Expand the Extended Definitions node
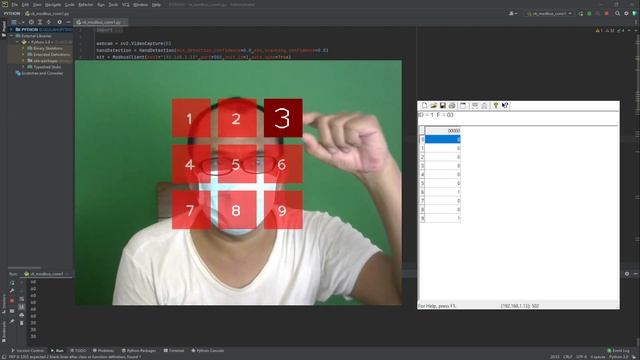 pyautogui.click(x=23, y=54)
